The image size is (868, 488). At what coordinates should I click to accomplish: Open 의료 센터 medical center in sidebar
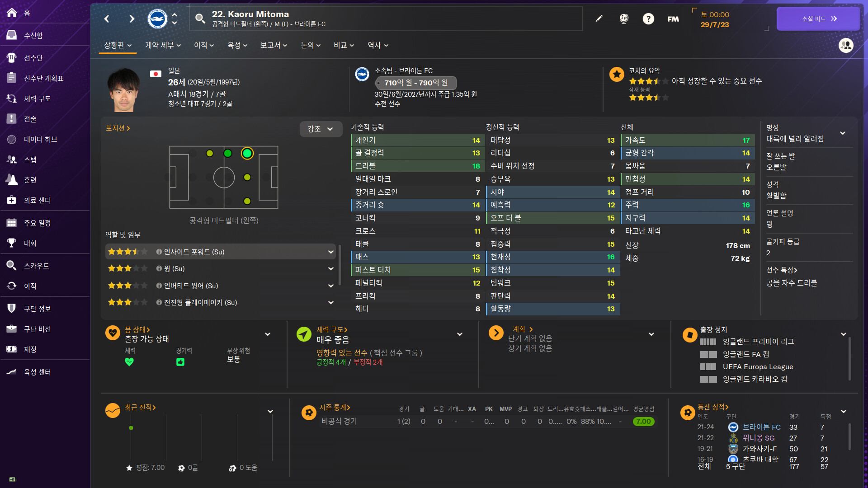pyautogui.click(x=37, y=200)
